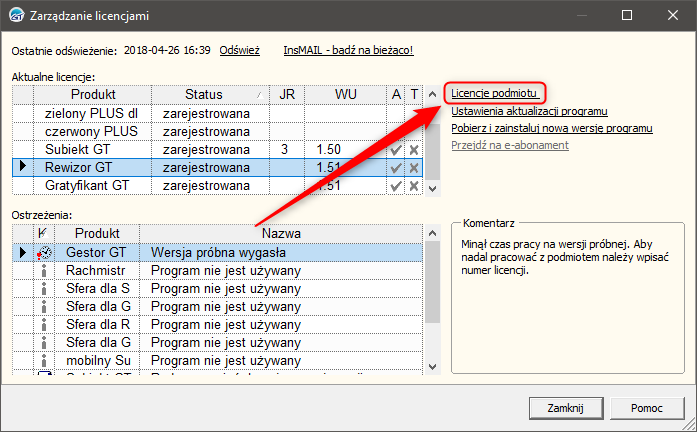Select the mobilny Su warning row
697x432 pixels.
click(x=218, y=360)
